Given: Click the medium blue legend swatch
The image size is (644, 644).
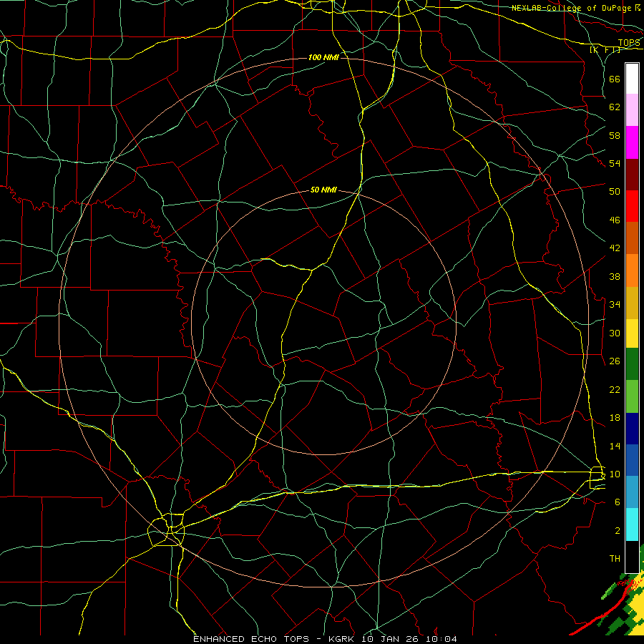Looking at the screenshot, I should click(632, 460).
